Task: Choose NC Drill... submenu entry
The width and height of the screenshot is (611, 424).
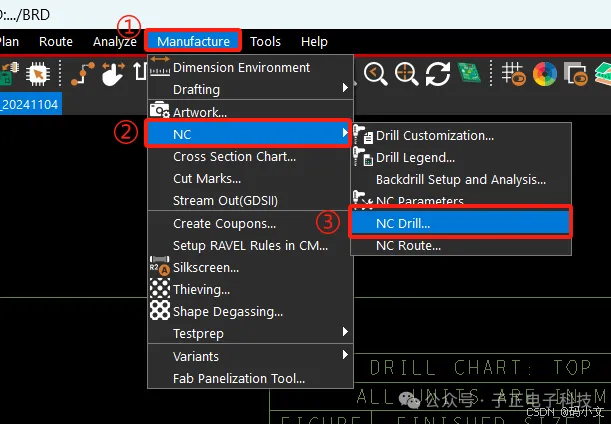Action: pos(461,223)
